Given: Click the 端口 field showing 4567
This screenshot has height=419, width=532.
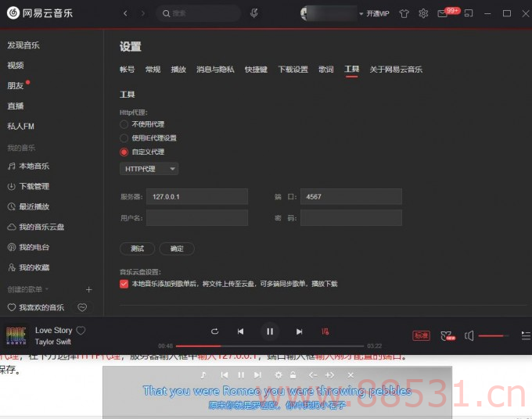Looking at the screenshot, I should (351, 197).
